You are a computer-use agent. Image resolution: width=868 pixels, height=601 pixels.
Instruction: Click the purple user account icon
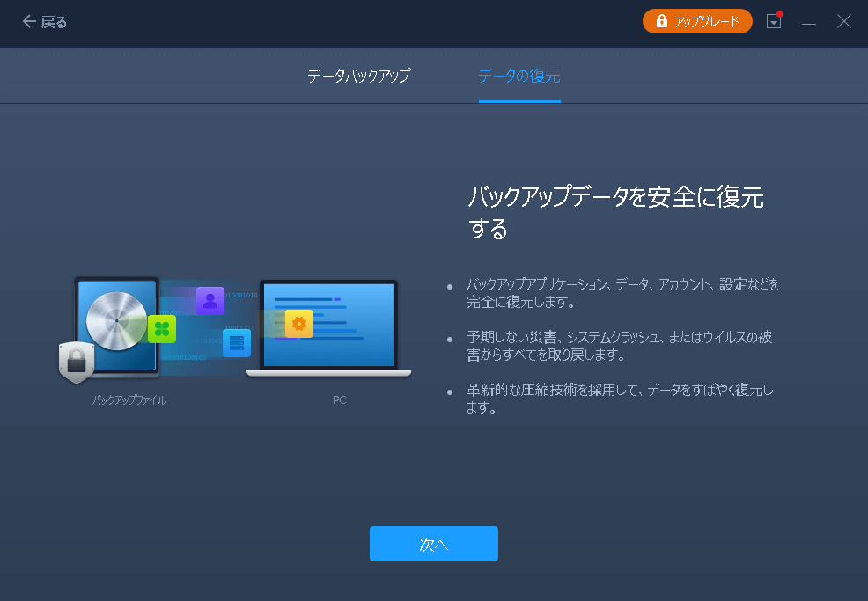click(210, 301)
